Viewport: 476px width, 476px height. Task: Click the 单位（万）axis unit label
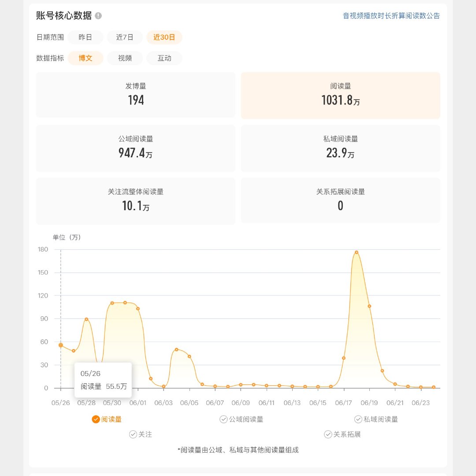(x=67, y=237)
